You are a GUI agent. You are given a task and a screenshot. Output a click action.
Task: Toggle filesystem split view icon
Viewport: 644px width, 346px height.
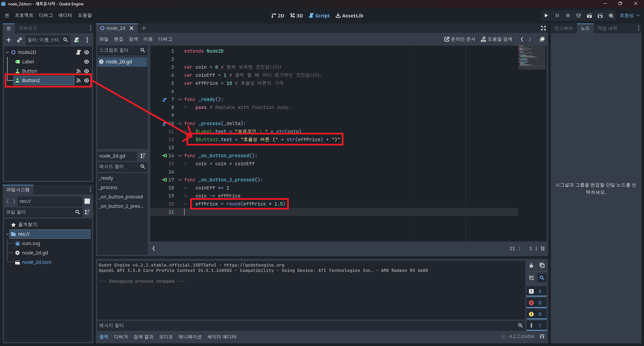[87, 201]
